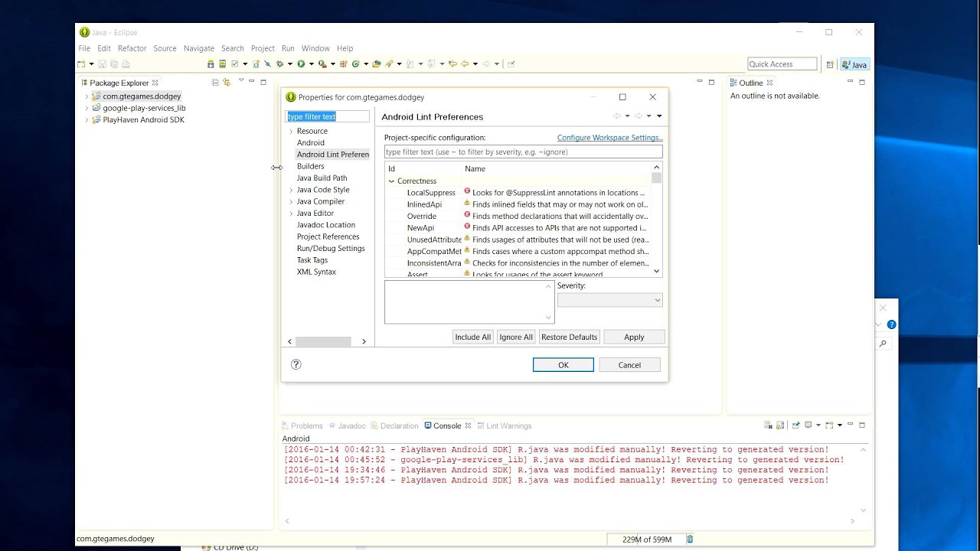Screen dimensions: 980x551
Task: Open the Severity dropdown
Action: click(x=609, y=301)
